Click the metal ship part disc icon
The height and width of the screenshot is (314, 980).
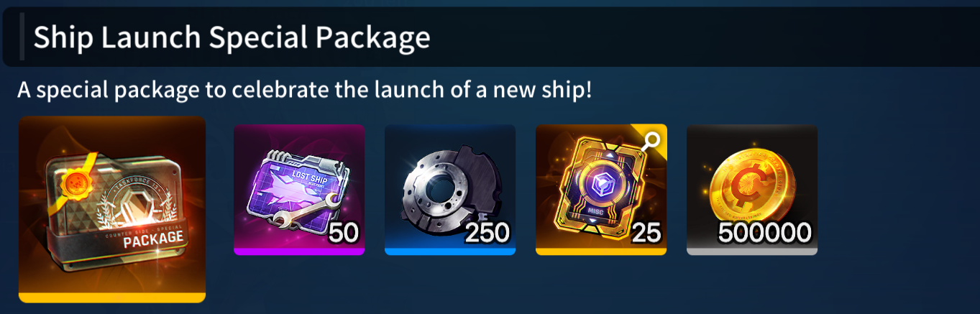450,190
